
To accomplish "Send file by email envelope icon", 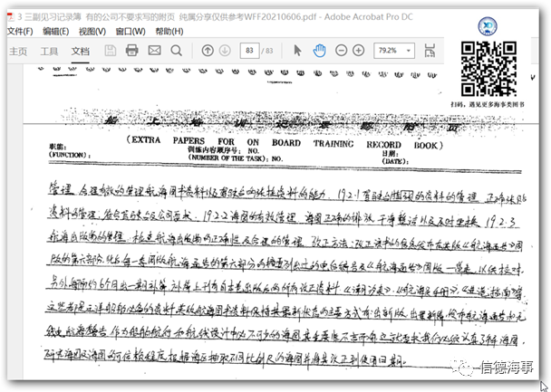I will pyautogui.click(x=153, y=51).
